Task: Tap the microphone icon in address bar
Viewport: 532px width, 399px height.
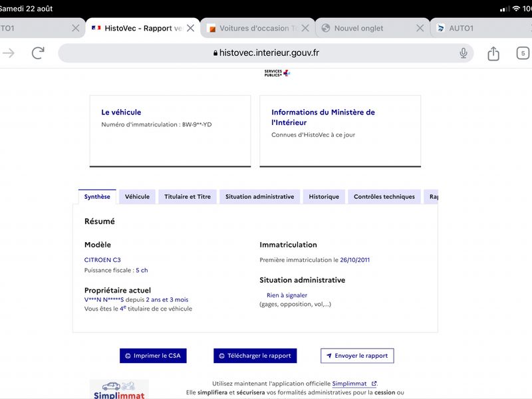Action: click(463, 53)
